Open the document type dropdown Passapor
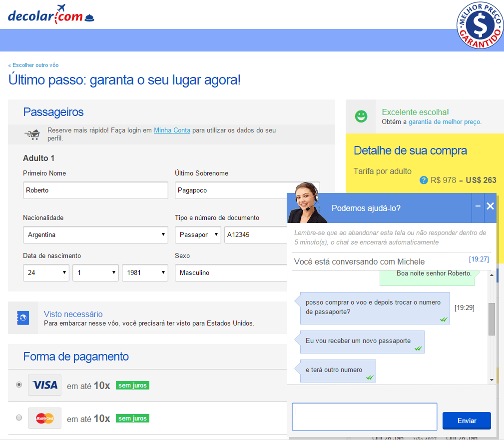Viewport: 504px width, 440px height. pos(198,235)
